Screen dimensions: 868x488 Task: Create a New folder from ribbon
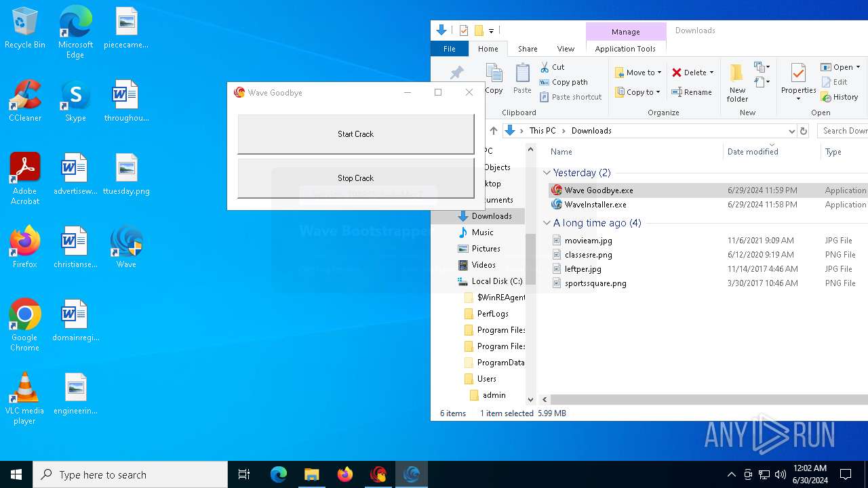(737, 83)
